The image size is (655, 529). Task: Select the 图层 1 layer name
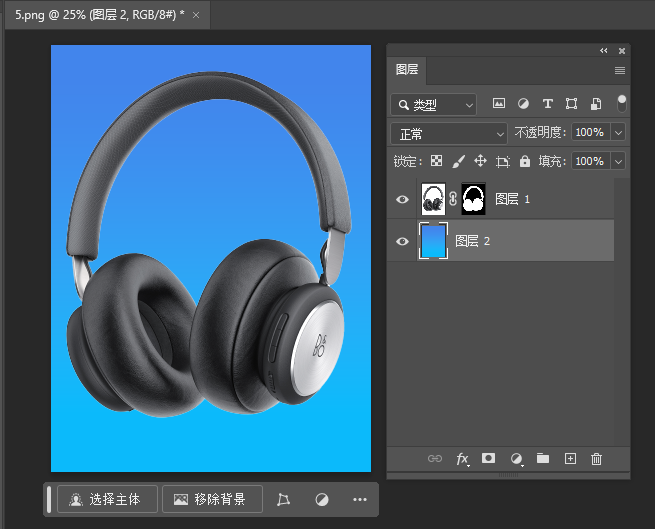pyautogui.click(x=513, y=199)
